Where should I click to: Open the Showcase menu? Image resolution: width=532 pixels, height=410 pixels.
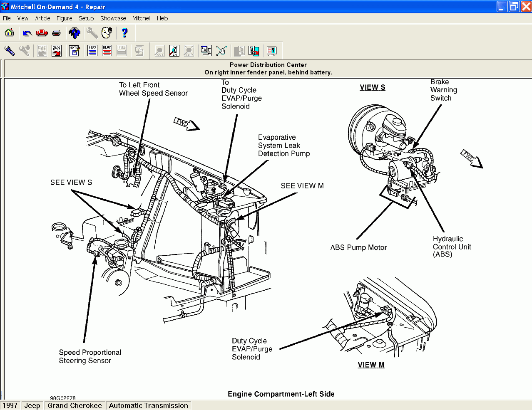(113, 18)
